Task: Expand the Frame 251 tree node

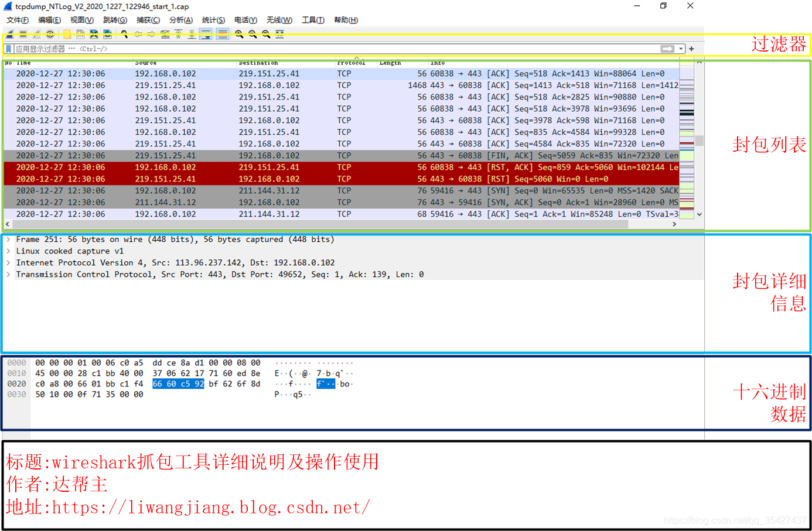Action: click(8, 239)
